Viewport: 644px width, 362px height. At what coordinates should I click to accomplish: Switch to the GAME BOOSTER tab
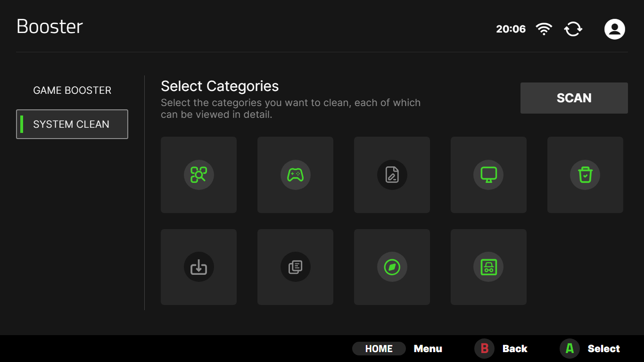click(72, 90)
